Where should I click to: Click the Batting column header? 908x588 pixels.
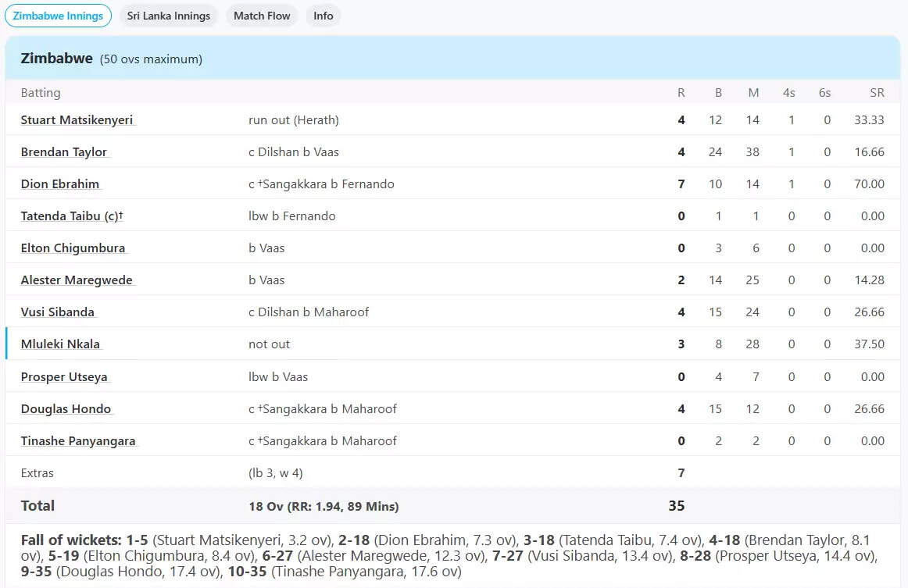(x=41, y=93)
